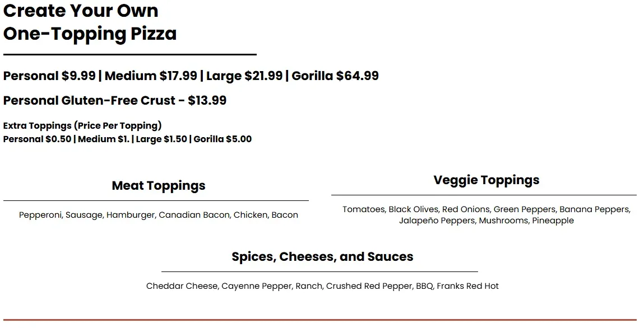Click the Pepperoni topping text
Screen dimensions: 644x328
point(40,215)
